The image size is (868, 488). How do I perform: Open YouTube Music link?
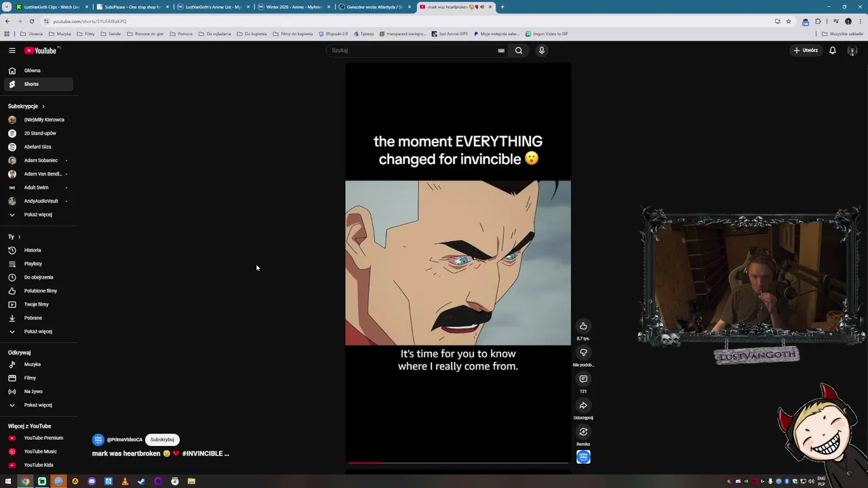tap(37, 451)
